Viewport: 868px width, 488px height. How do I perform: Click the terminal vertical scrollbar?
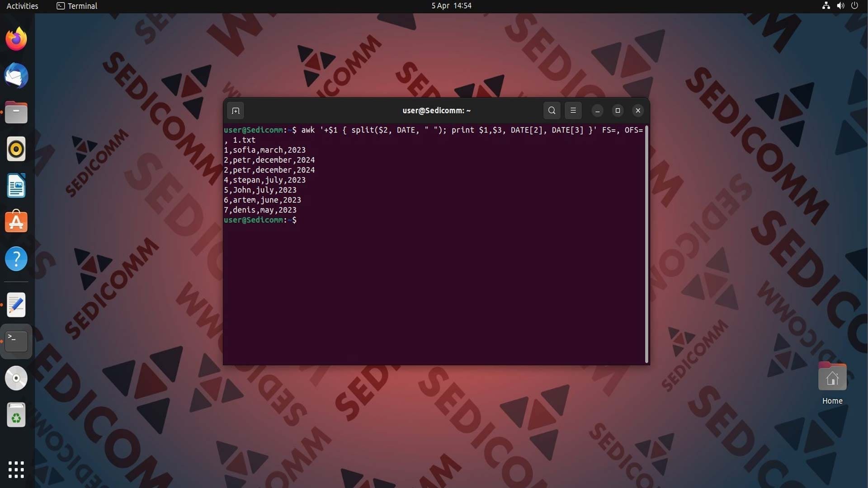(646, 244)
